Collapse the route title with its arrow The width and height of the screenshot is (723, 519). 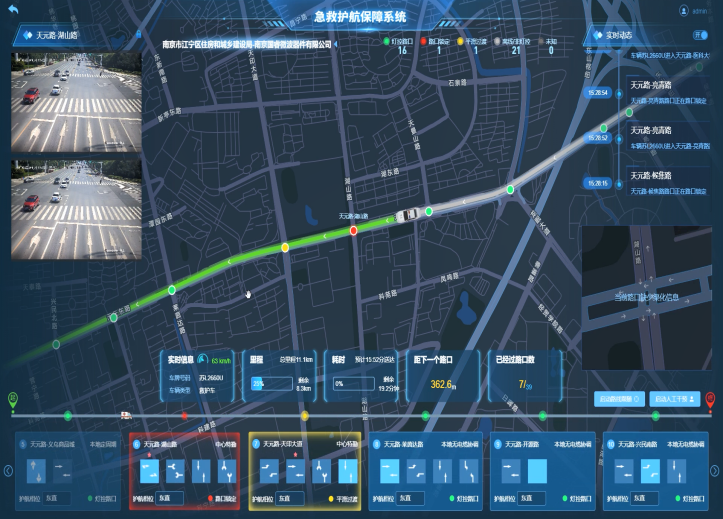tap(335, 44)
